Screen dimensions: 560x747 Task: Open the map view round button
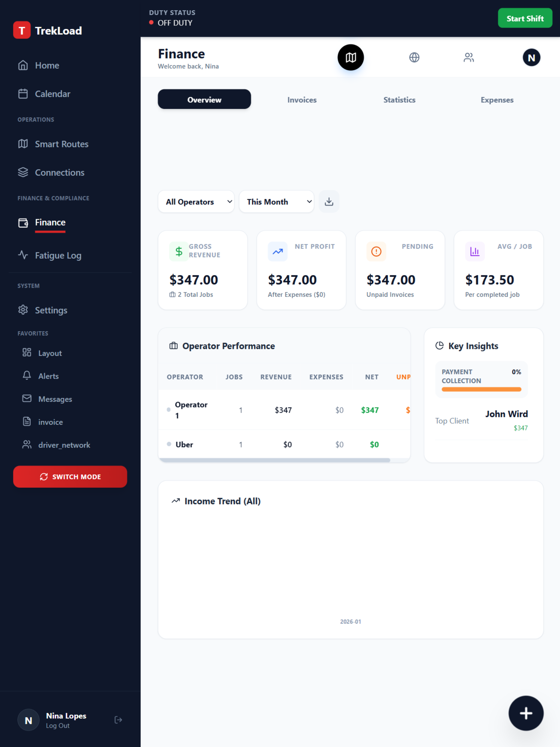coord(351,57)
